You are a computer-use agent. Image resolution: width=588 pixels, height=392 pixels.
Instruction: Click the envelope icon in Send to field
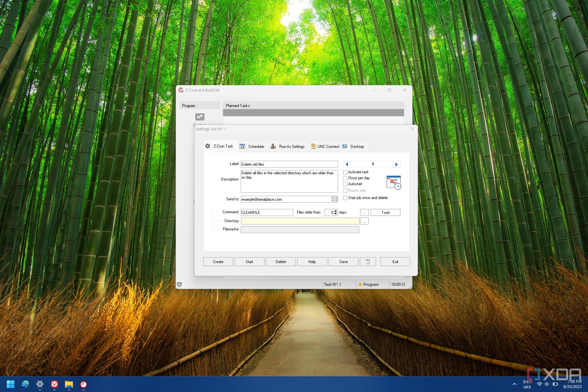tap(334, 199)
